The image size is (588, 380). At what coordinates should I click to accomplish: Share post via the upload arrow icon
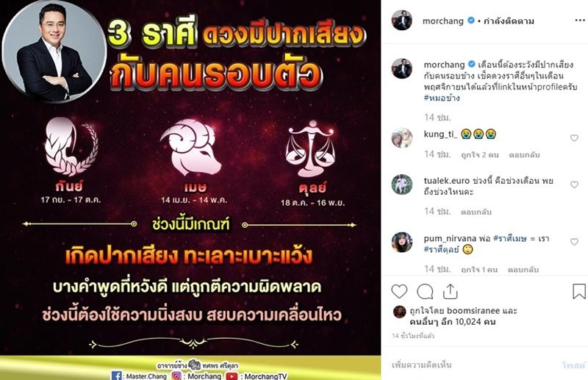pos(450,291)
